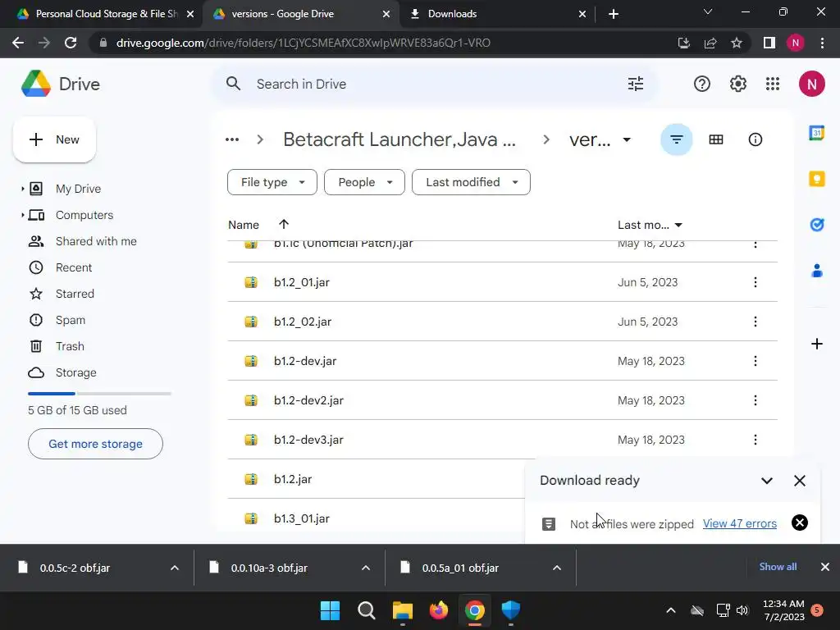Open the Last modified filter dropdown

(471, 182)
